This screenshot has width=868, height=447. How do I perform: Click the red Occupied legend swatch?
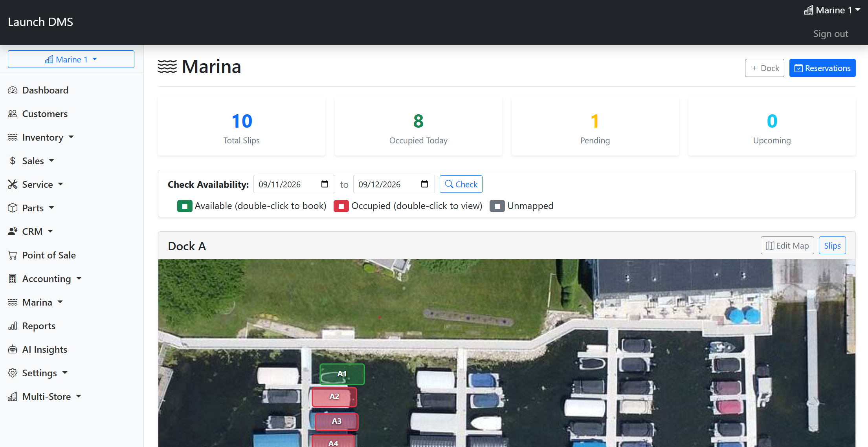coord(341,206)
